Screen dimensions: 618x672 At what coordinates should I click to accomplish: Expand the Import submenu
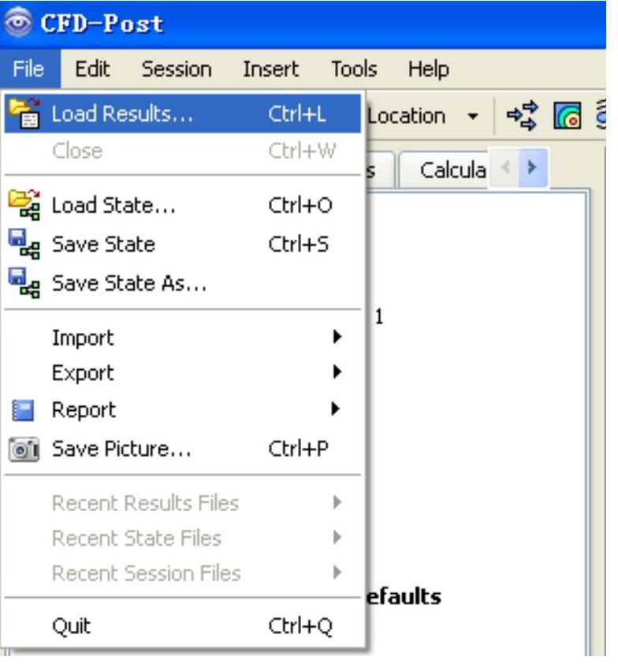click(337, 338)
